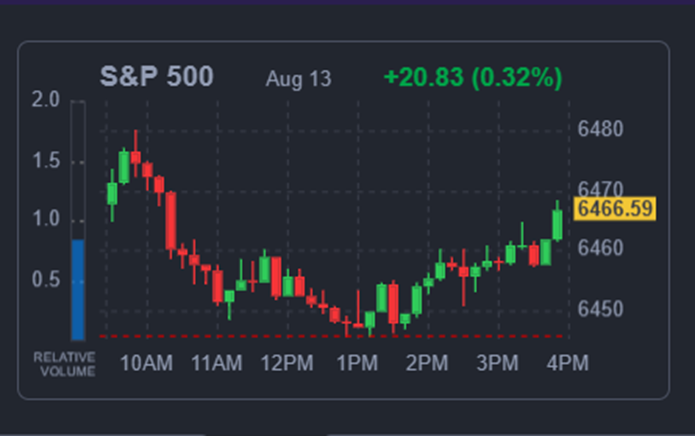Click the 10AM time axis label
This screenshot has height=436, width=695.
146,363
